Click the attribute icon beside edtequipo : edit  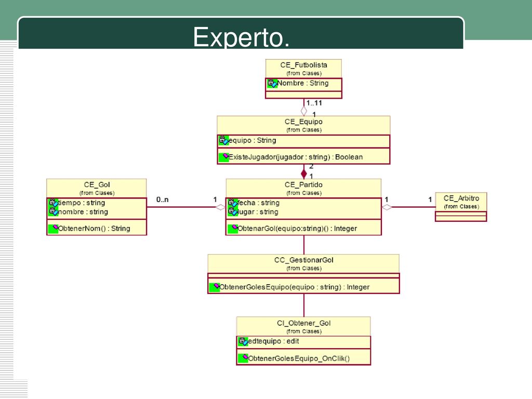click(x=243, y=341)
